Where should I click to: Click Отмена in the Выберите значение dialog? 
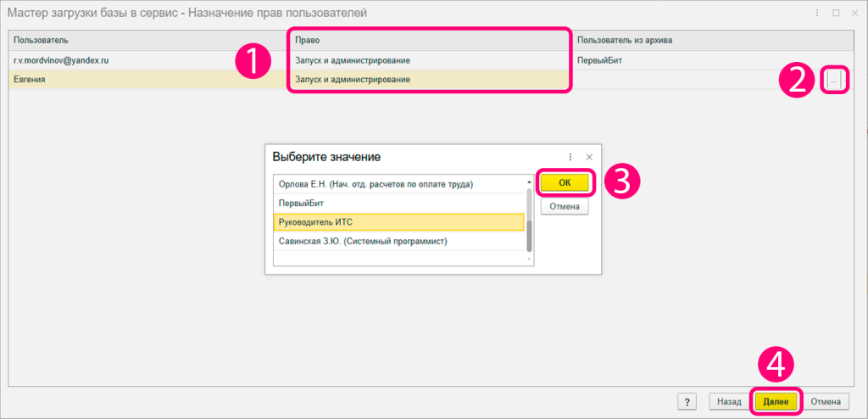point(564,207)
